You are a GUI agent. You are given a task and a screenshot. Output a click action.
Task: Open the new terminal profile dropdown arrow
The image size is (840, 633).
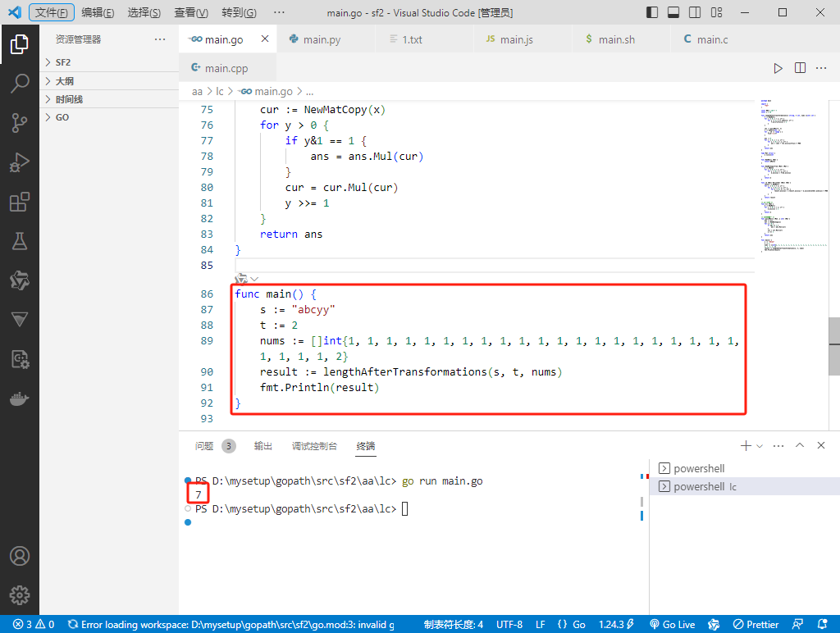(x=759, y=446)
